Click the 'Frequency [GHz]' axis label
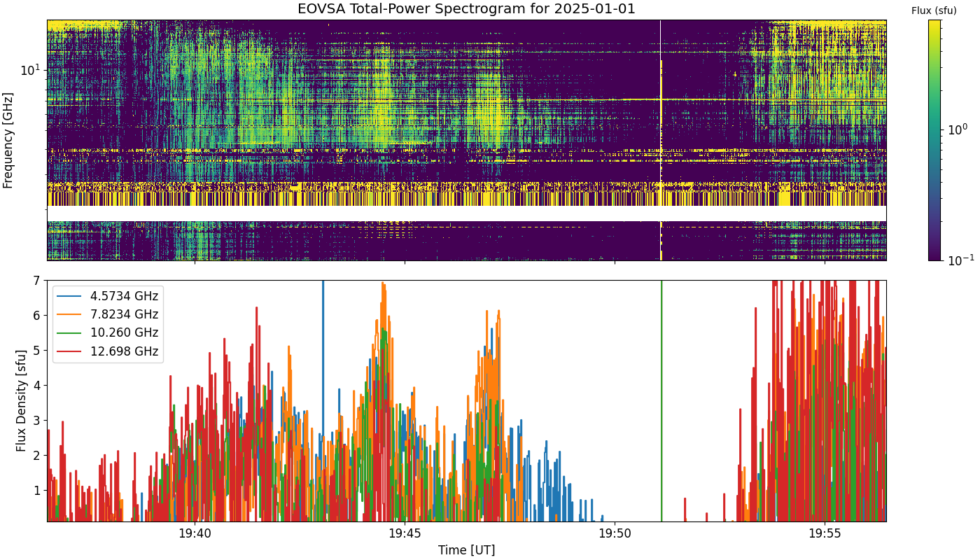 (8, 140)
